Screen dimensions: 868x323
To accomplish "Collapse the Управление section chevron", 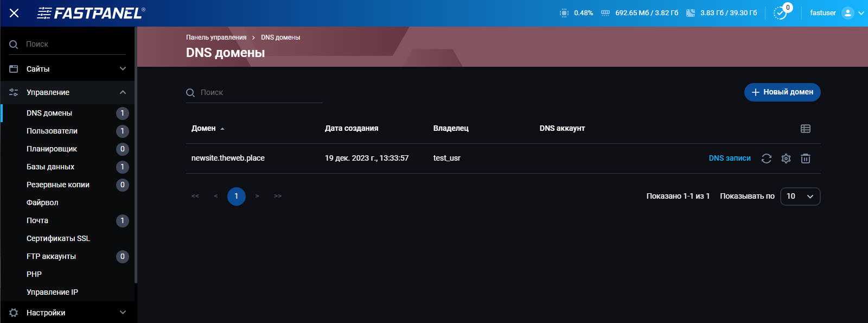I will (123, 92).
